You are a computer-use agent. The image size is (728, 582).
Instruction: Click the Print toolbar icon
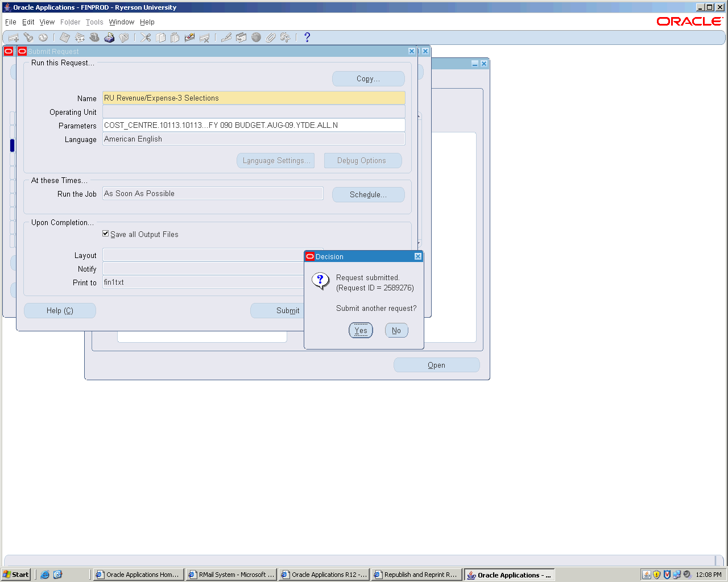pyautogui.click(x=109, y=38)
